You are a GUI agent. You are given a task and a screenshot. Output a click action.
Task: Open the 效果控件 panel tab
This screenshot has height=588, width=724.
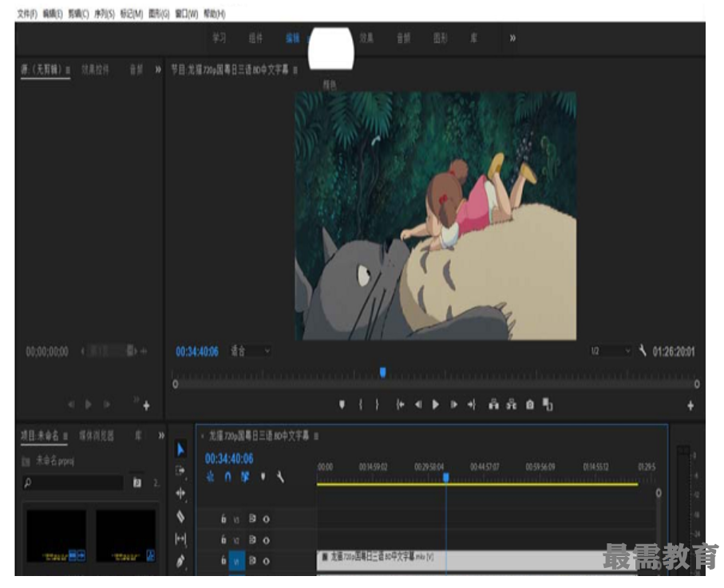(x=95, y=69)
